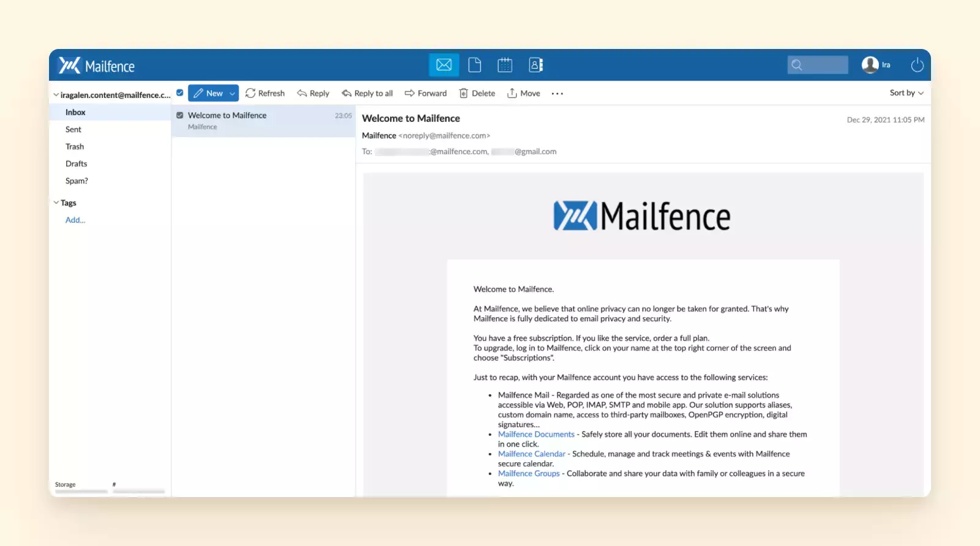This screenshot has height=546, width=980.
Task: Open the Sent folder
Action: click(73, 129)
